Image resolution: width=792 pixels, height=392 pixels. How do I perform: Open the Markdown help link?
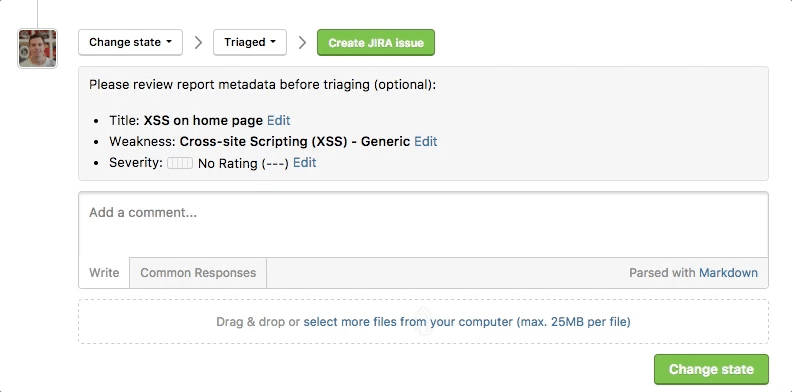coord(728,273)
